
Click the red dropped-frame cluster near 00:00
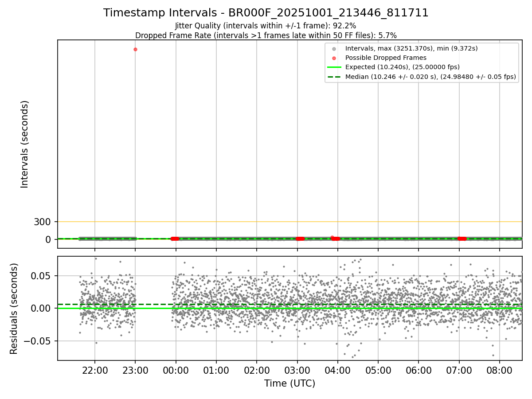pyautogui.click(x=175, y=239)
